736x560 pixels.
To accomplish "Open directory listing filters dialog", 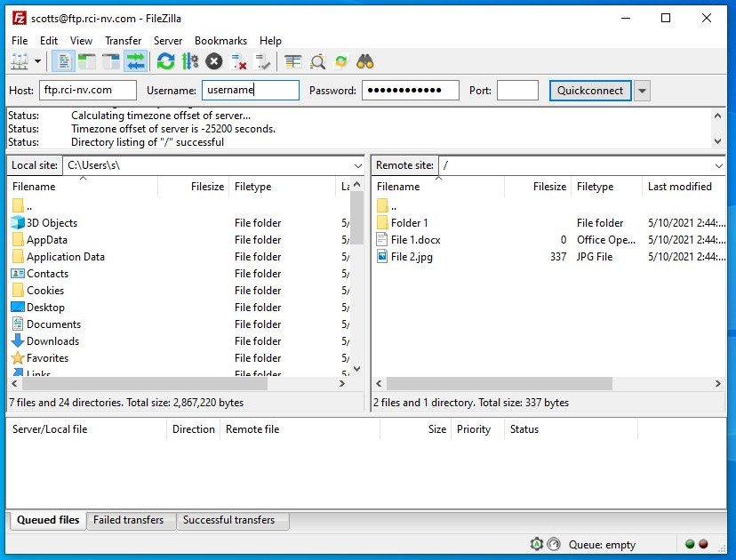I will (x=293, y=61).
